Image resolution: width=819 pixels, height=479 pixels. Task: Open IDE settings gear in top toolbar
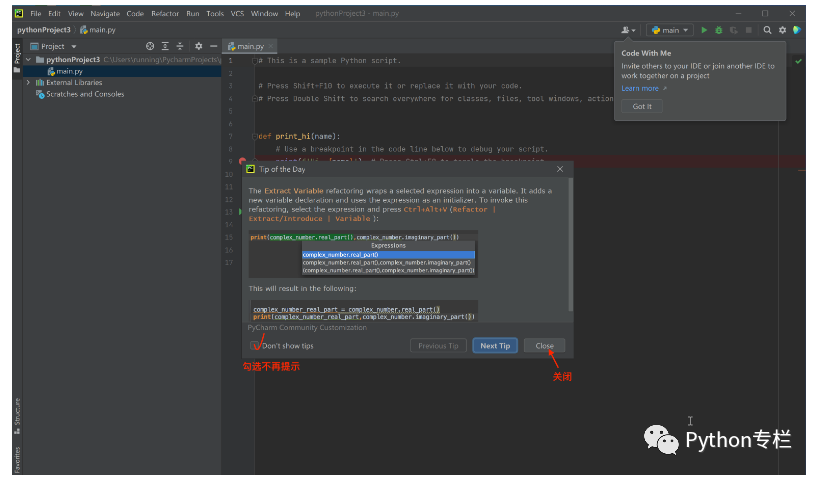(x=782, y=30)
